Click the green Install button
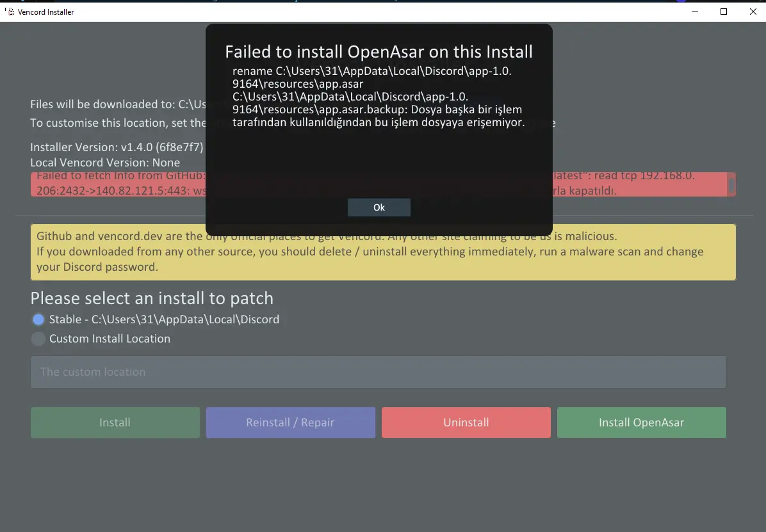 coord(115,422)
